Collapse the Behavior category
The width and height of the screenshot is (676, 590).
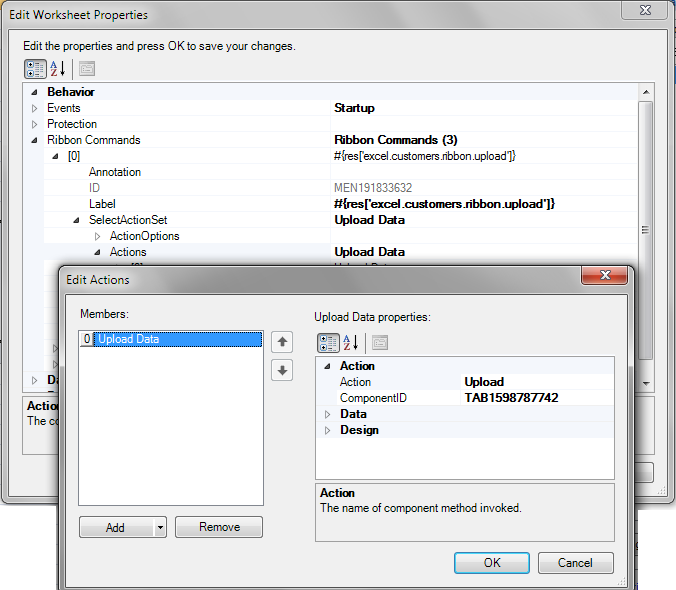[x=34, y=92]
